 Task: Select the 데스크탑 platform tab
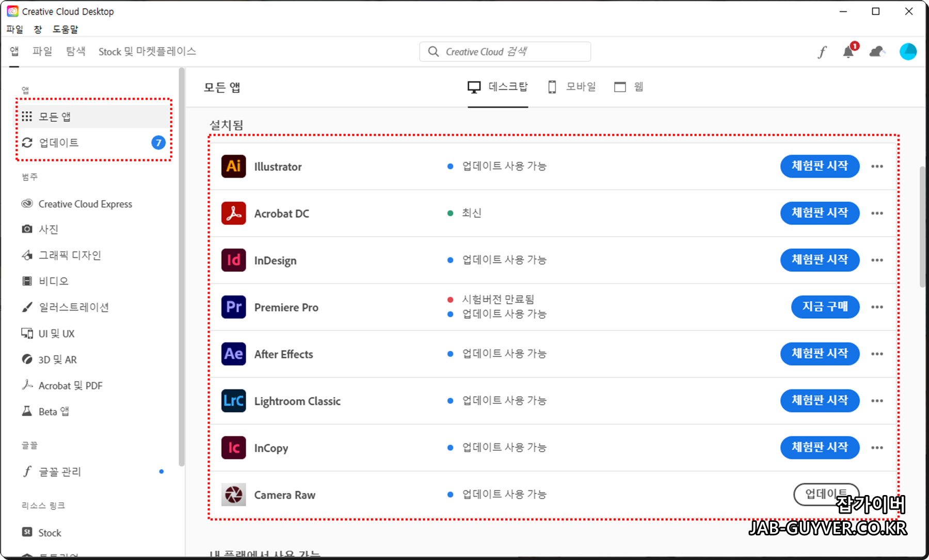[x=498, y=87]
